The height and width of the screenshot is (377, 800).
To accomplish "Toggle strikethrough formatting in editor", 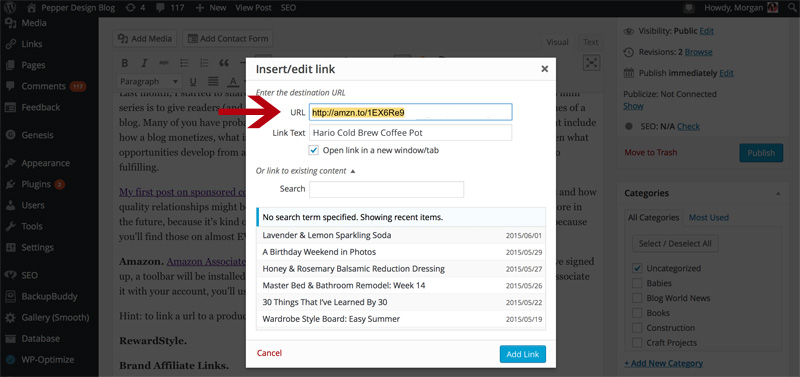I will click(164, 63).
